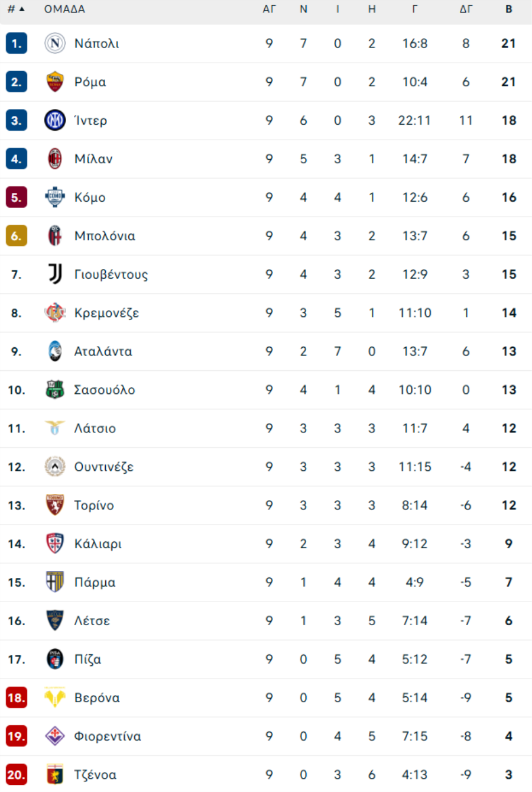
Task: Click the Lazio eagle logo
Action: click(x=55, y=428)
